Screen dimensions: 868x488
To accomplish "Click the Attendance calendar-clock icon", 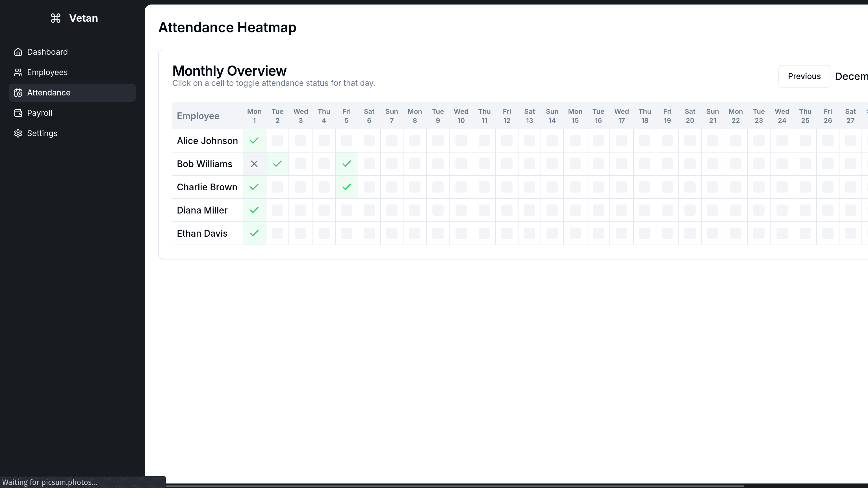I will coord(18,93).
